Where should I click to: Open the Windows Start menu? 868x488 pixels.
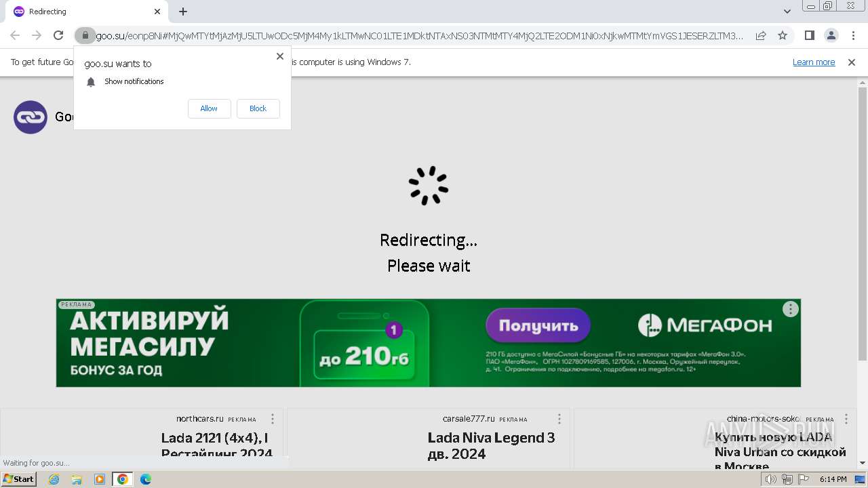pyautogui.click(x=19, y=479)
